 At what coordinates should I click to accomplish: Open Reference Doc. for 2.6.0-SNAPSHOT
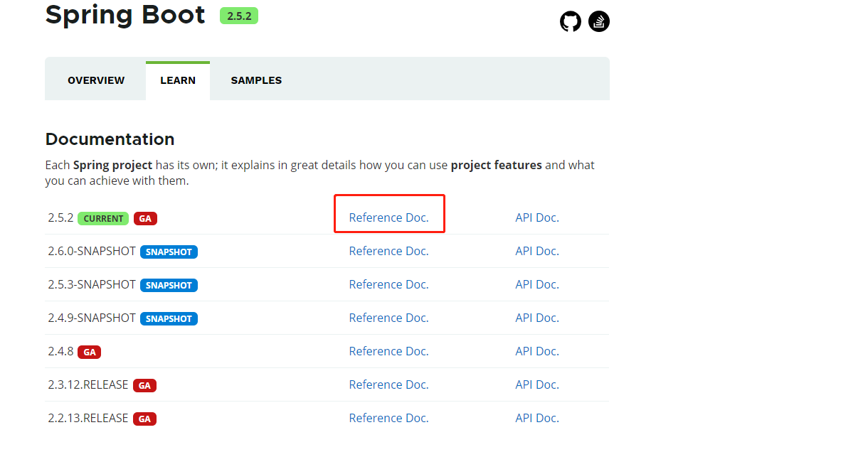[388, 251]
